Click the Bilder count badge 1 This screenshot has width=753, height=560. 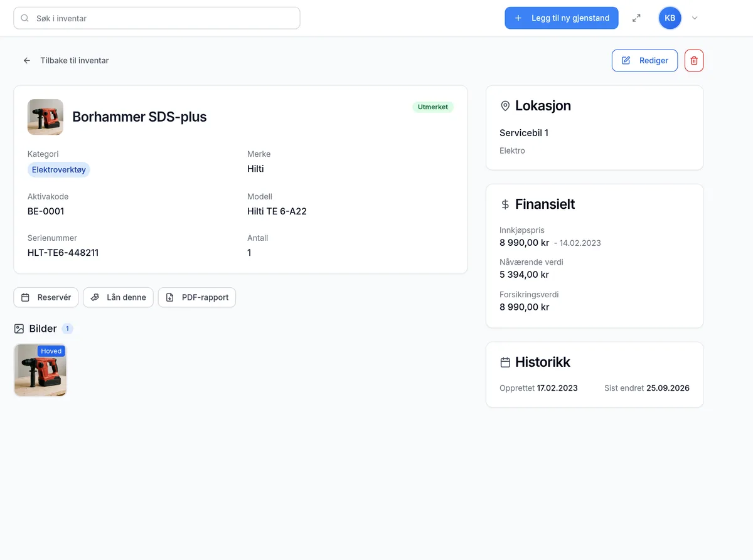(67, 329)
